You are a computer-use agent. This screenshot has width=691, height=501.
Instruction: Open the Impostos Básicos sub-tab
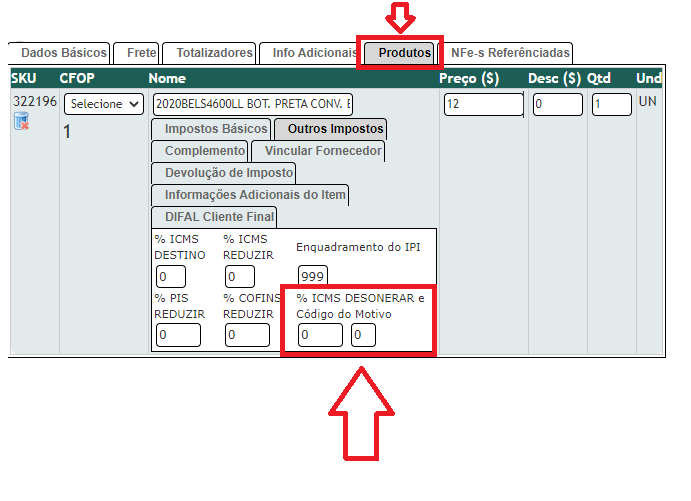point(211,129)
